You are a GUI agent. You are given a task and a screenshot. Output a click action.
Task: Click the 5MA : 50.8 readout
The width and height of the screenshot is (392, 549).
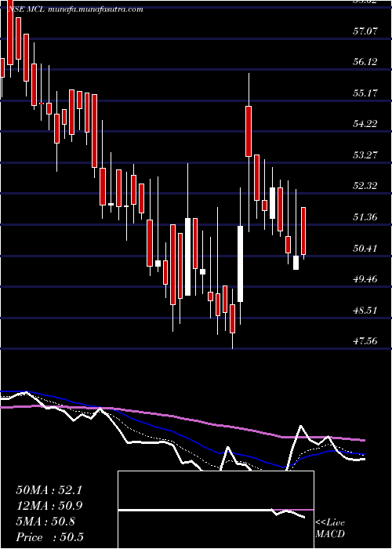(45, 522)
